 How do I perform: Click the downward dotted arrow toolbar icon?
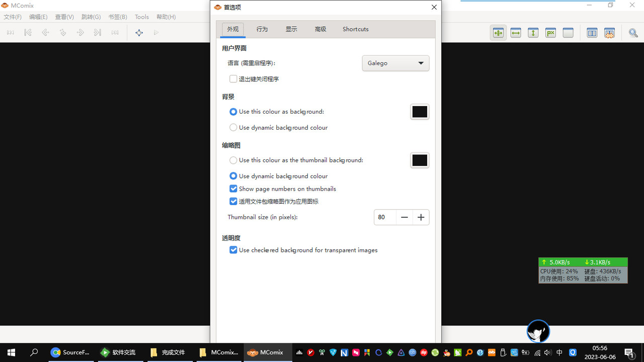pos(63,33)
